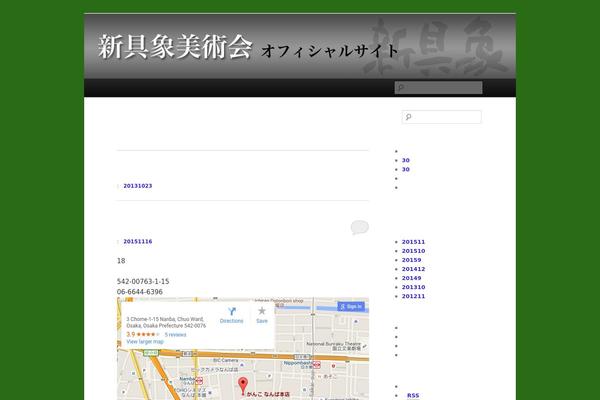Click the Namba station marker on the map
The height and width of the screenshot is (400, 600).
[x=199, y=380]
